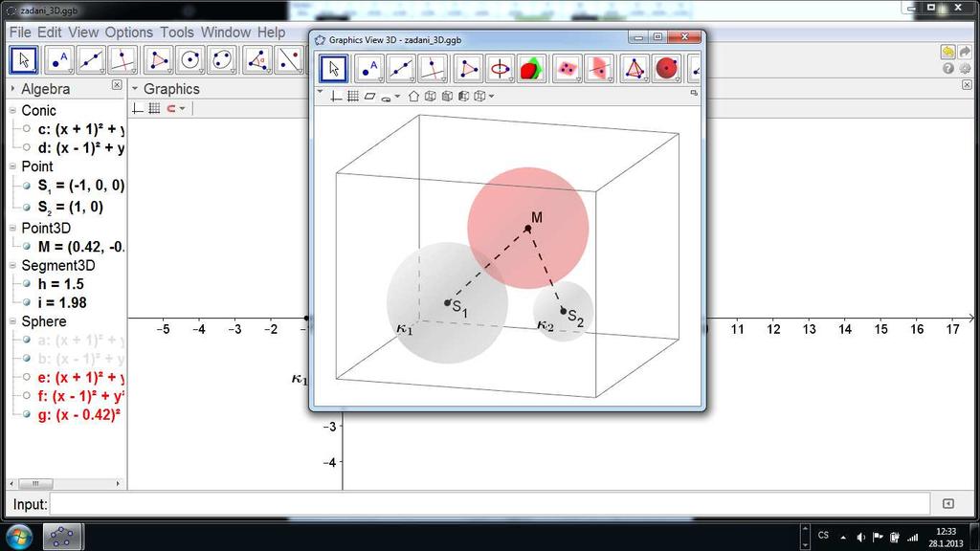This screenshot has height=551, width=980.
Task: Select Perpendicular Plane tool in 3D window
Action: 599,69
